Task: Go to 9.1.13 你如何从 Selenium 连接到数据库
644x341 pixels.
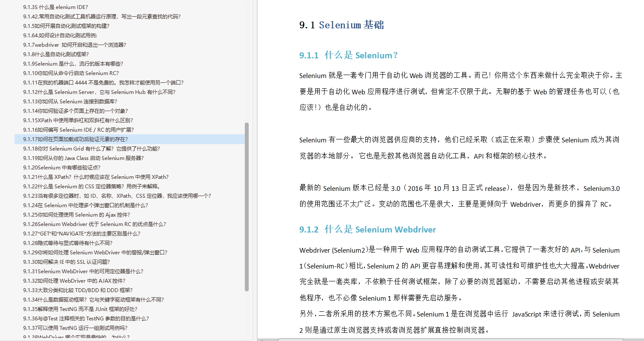Action: tap(70, 101)
